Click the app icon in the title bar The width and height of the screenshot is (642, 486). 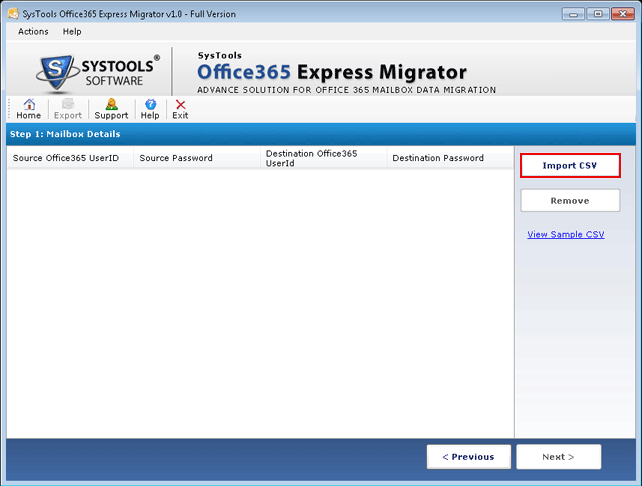coord(13,14)
